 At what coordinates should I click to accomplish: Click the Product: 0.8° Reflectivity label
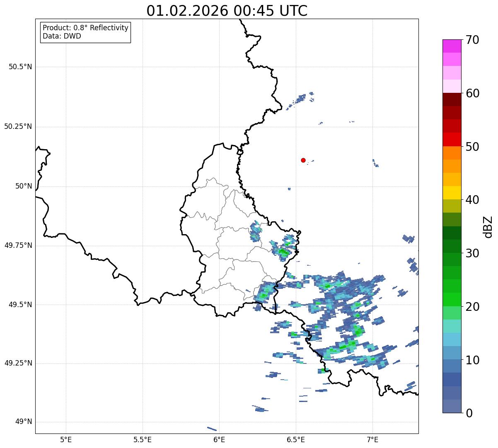click(86, 28)
